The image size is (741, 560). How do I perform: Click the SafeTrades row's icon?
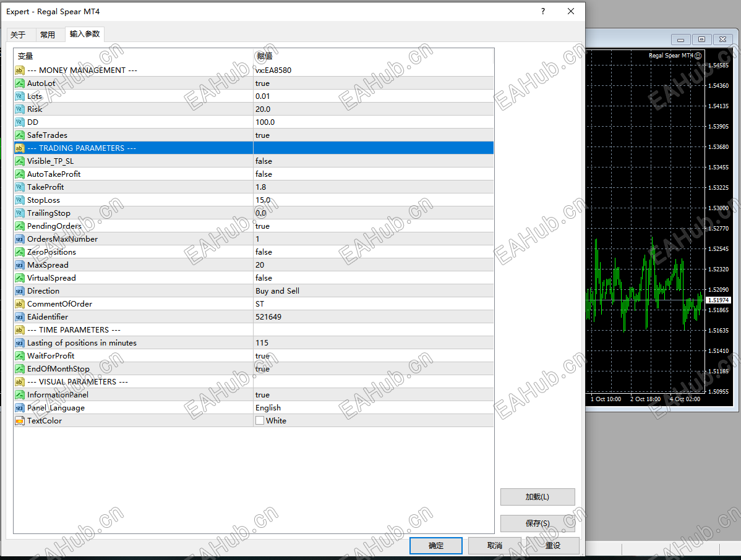pyautogui.click(x=19, y=135)
